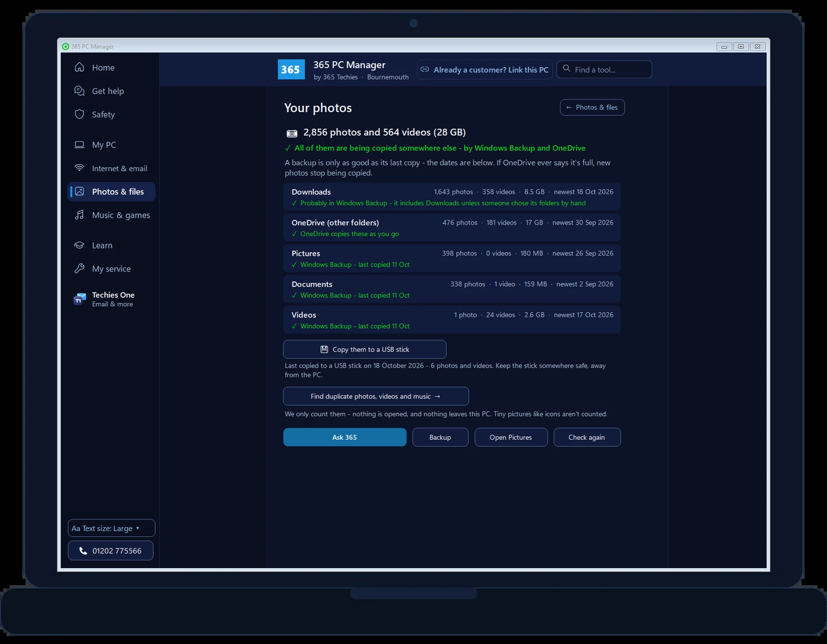The width and height of the screenshot is (827, 644).
Task: Select the Videos folder row
Action: 452,320
